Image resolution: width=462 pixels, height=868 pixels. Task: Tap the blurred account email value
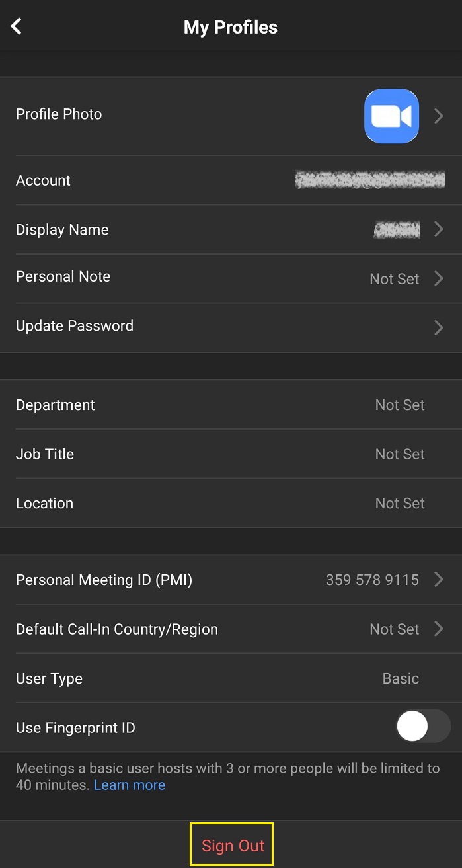369,180
